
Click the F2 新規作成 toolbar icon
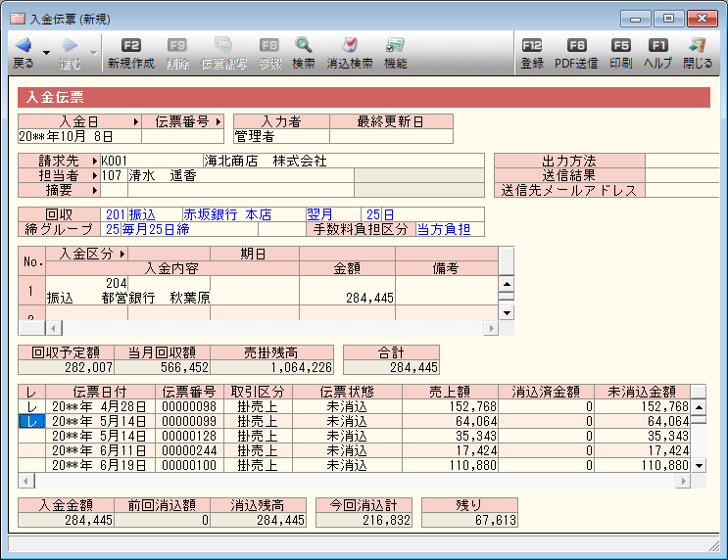[130, 46]
